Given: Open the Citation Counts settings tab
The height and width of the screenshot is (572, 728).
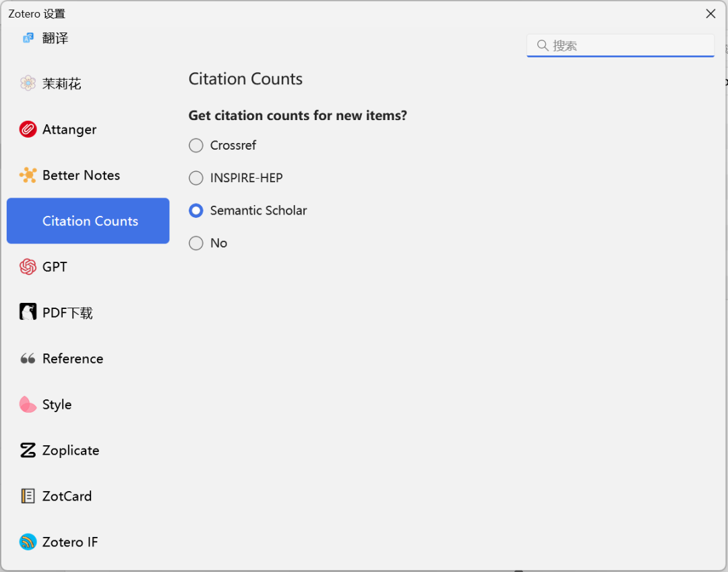Looking at the screenshot, I should (88, 221).
